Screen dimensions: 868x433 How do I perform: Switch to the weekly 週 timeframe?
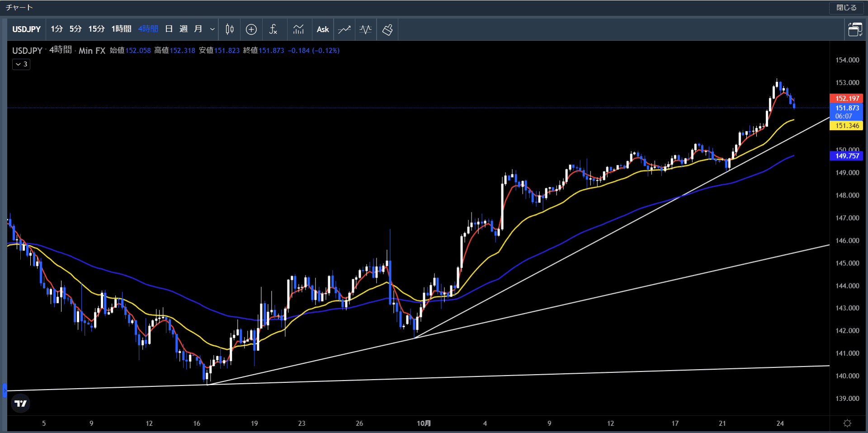pyautogui.click(x=184, y=29)
